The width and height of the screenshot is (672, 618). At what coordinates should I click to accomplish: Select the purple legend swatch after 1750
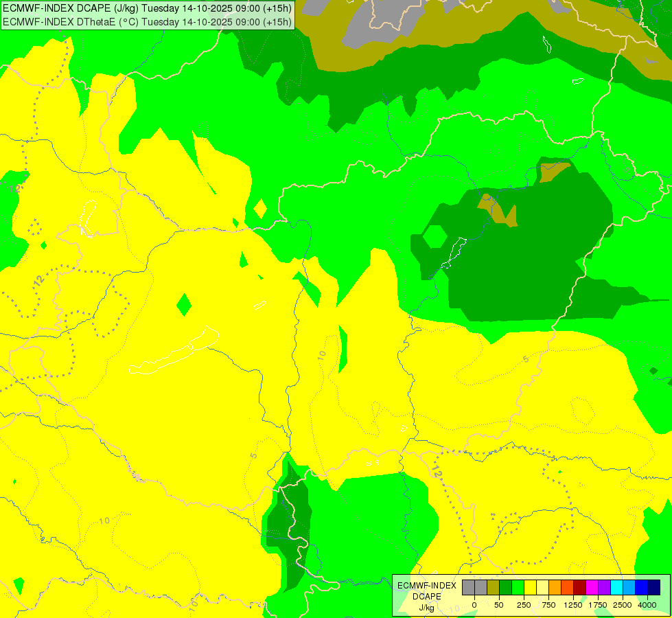(605, 587)
